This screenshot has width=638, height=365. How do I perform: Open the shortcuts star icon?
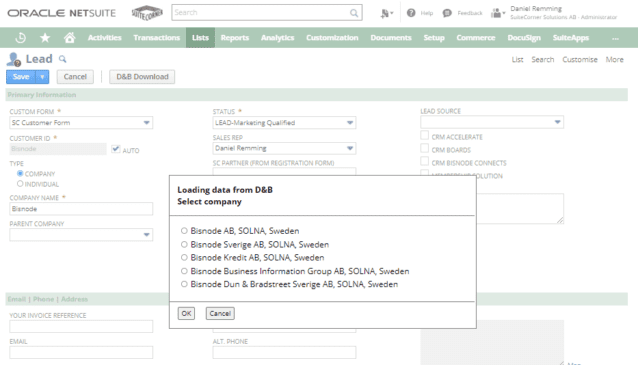45,38
